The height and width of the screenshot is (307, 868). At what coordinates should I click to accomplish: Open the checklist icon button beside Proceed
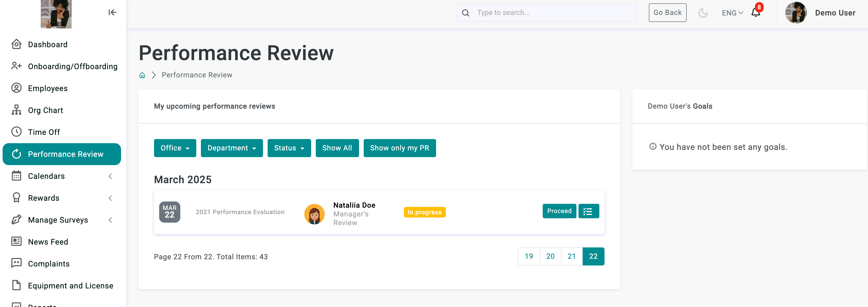[588, 211]
